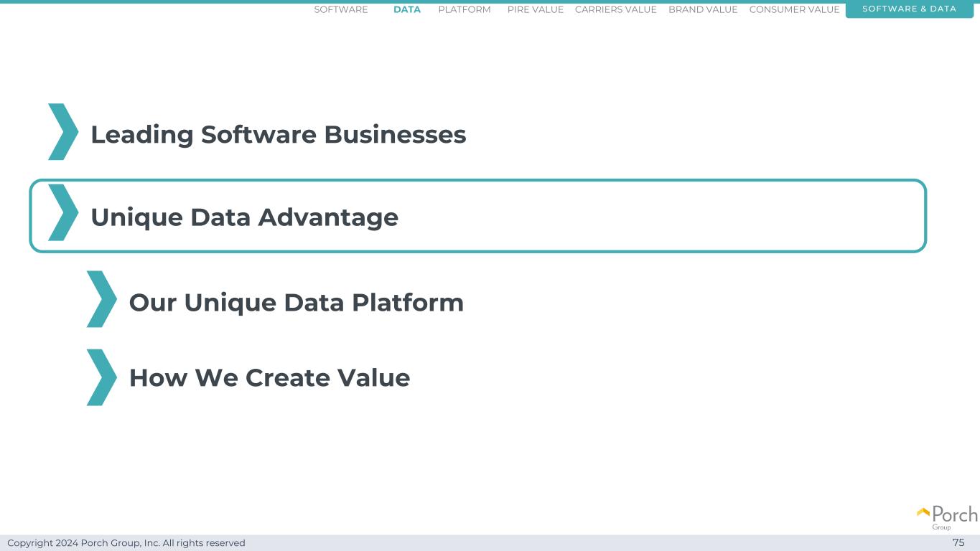Switch to the PLATFORM tab
Screen dimensions: 980x551
[465, 9]
